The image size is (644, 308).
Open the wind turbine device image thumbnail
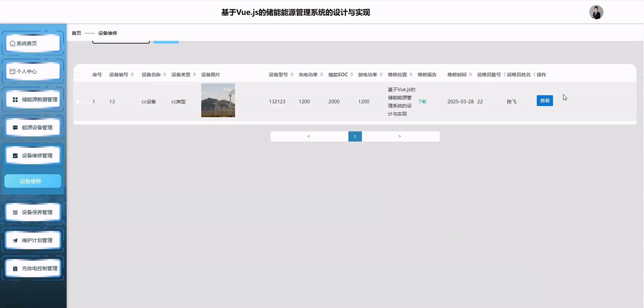pos(218,100)
